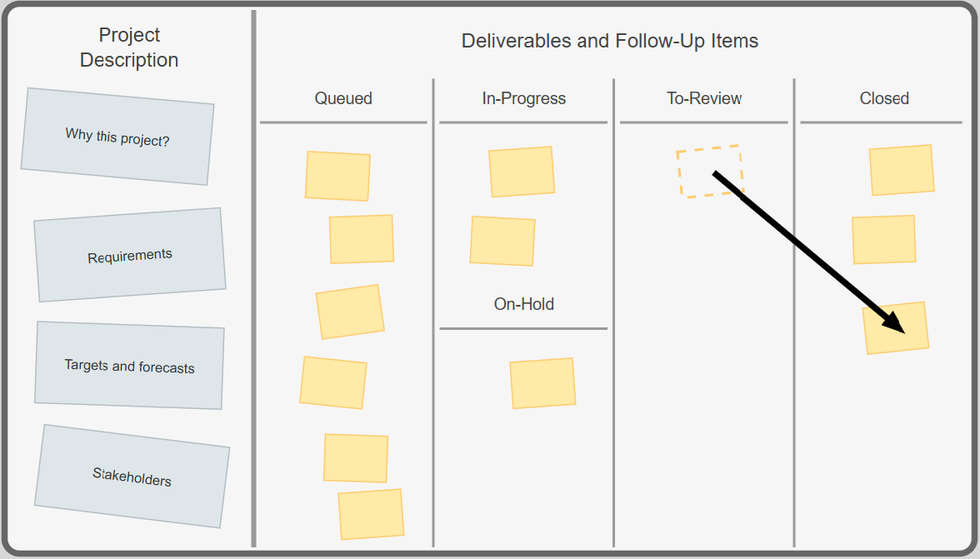Click the "Deliverables and Follow-Up Items" title
980x559 pixels.
(x=610, y=41)
